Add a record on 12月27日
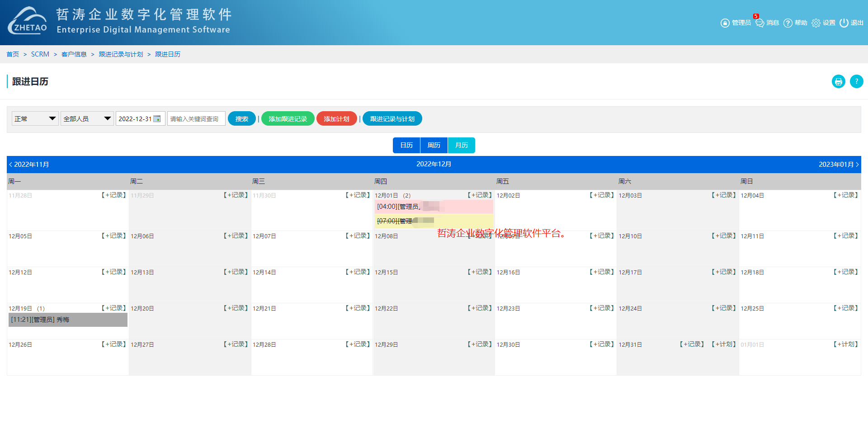This screenshot has height=438, width=868. 236,344
